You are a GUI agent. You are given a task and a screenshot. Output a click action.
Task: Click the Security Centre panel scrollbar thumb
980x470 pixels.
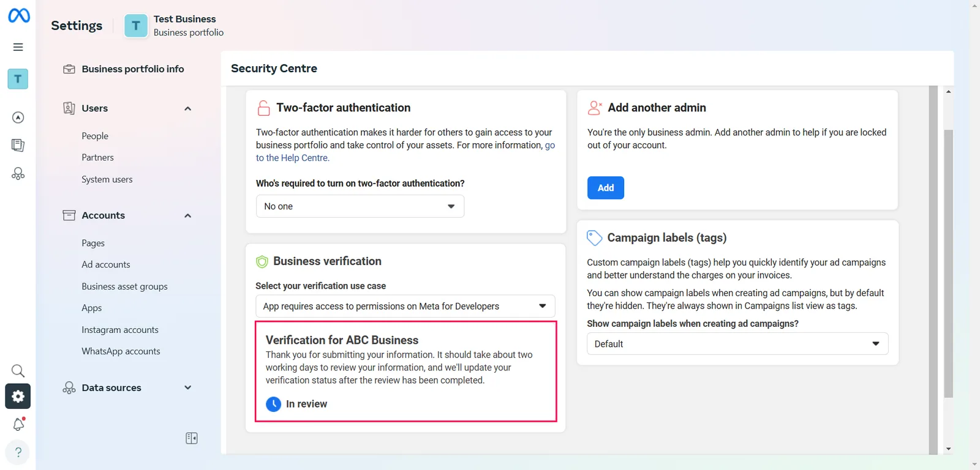coord(949,264)
